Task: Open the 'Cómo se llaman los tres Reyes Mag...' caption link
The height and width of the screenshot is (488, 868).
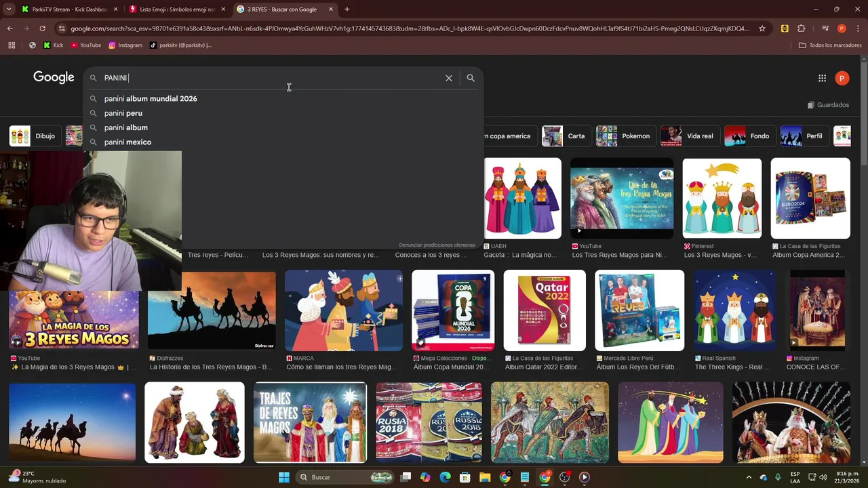Action: coord(341,367)
